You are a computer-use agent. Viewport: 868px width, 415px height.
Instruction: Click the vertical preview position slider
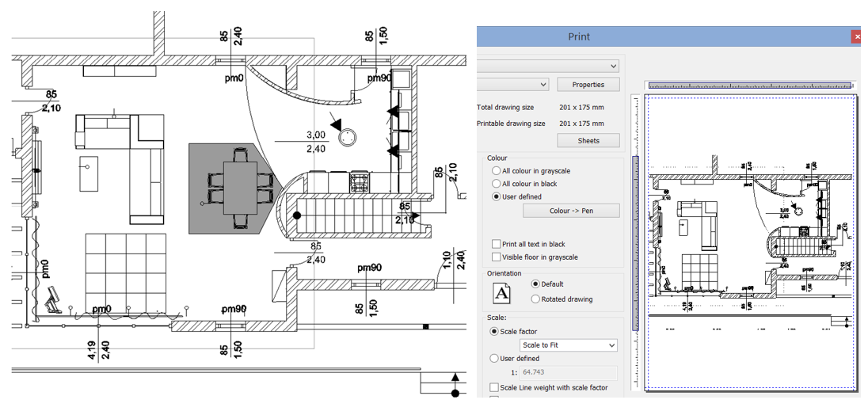[635, 243]
